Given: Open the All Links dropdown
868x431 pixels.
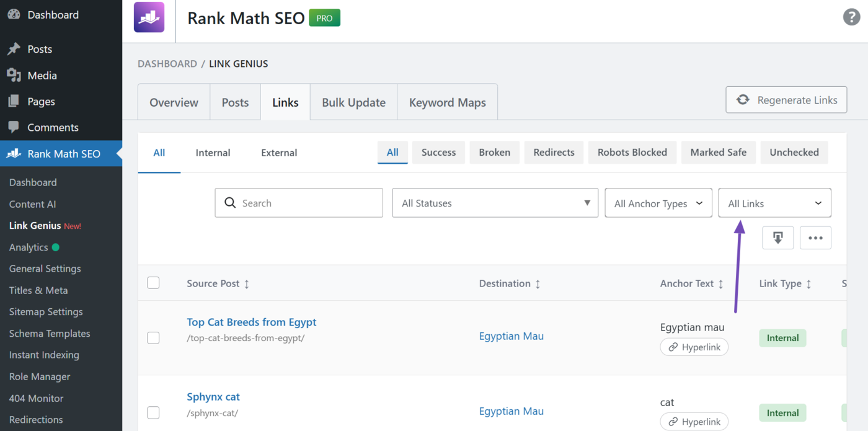Looking at the screenshot, I should pos(774,203).
